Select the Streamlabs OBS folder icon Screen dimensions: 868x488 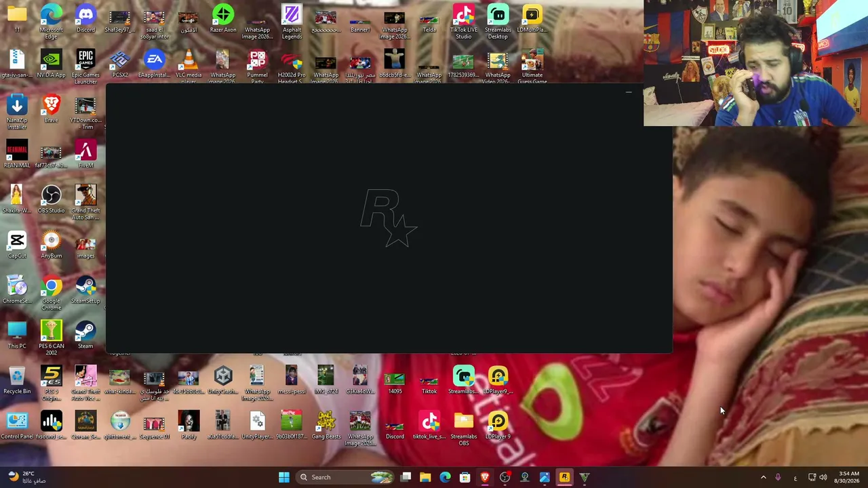click(464, 428)
